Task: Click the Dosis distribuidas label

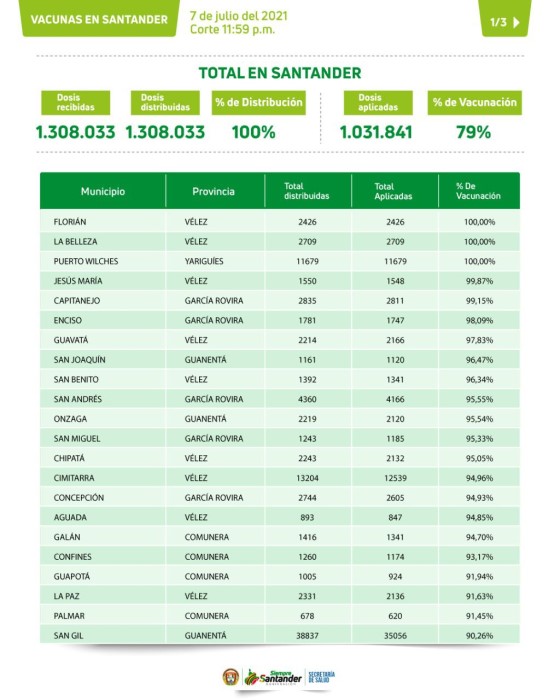Action: coord(165,103)
